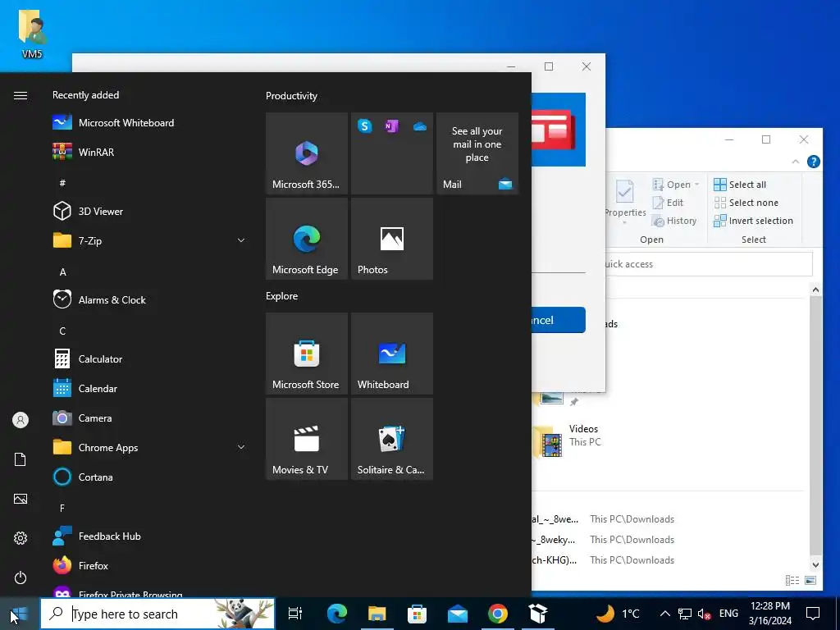Click the Productivity group heading
This screenshot has width=840, height=630.
291,96
